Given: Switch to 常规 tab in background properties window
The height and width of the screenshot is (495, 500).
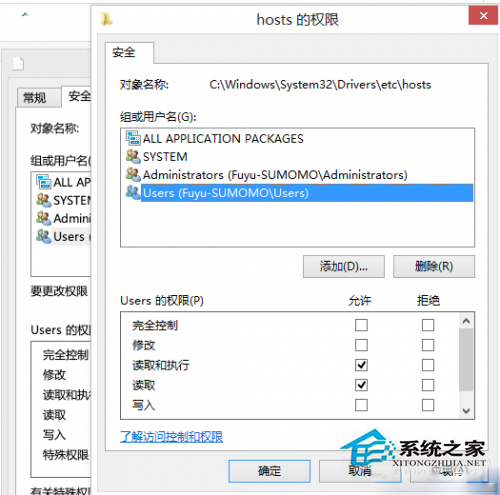Looking at the screenshot, I should 39,98.
